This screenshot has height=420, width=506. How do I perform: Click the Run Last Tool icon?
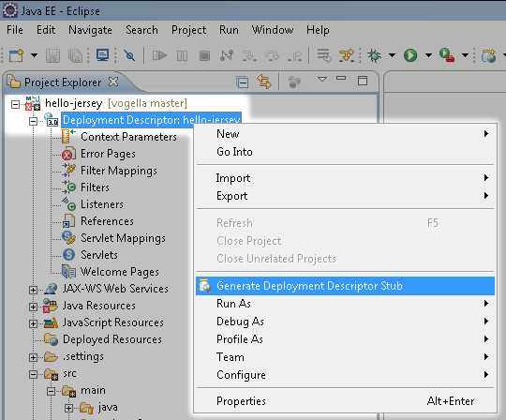coord(447,55)
